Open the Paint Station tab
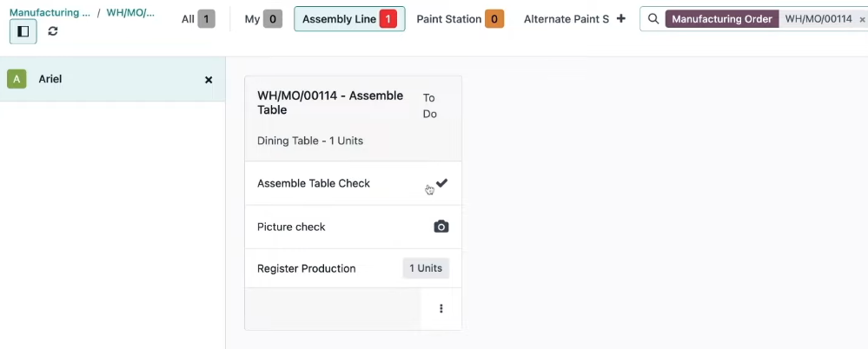The image size is (868, 349). click(460, 19)
